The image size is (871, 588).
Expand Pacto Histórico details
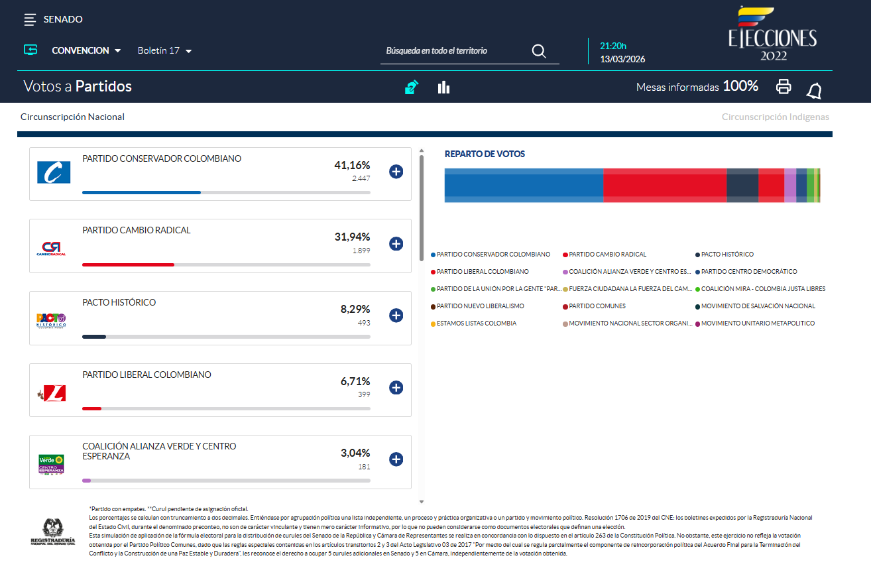click(396, 316)
